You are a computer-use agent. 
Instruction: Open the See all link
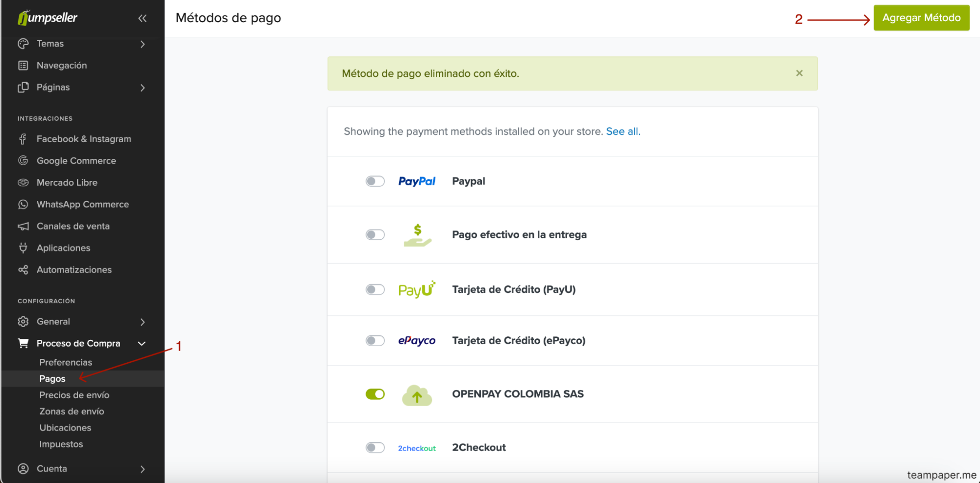pos(623,131)
